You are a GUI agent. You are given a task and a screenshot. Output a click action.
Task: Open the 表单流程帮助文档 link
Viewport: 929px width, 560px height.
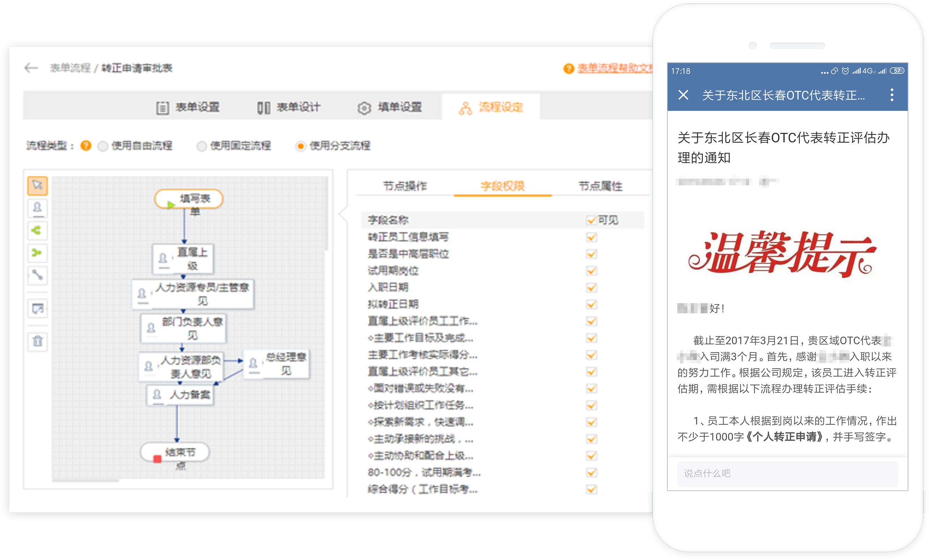coord(615,68)
